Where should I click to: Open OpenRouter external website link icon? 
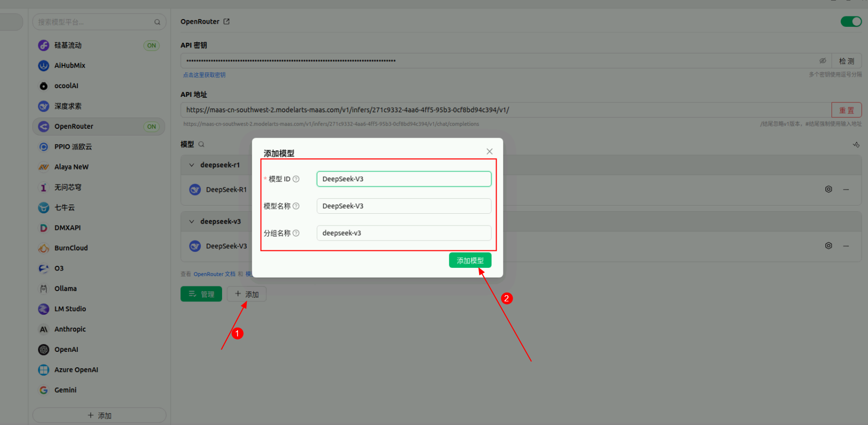pyautogui.click(x=227, y=22)
